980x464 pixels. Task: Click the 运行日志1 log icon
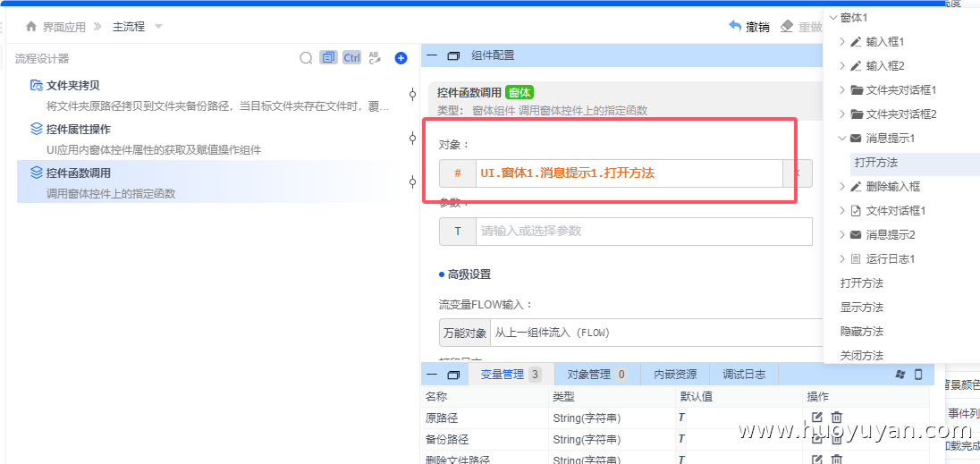[x=857, y=258]
